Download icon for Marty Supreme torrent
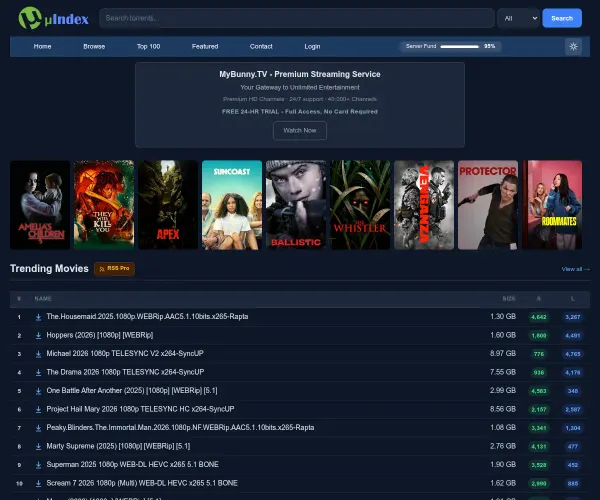 click(38, 446)
